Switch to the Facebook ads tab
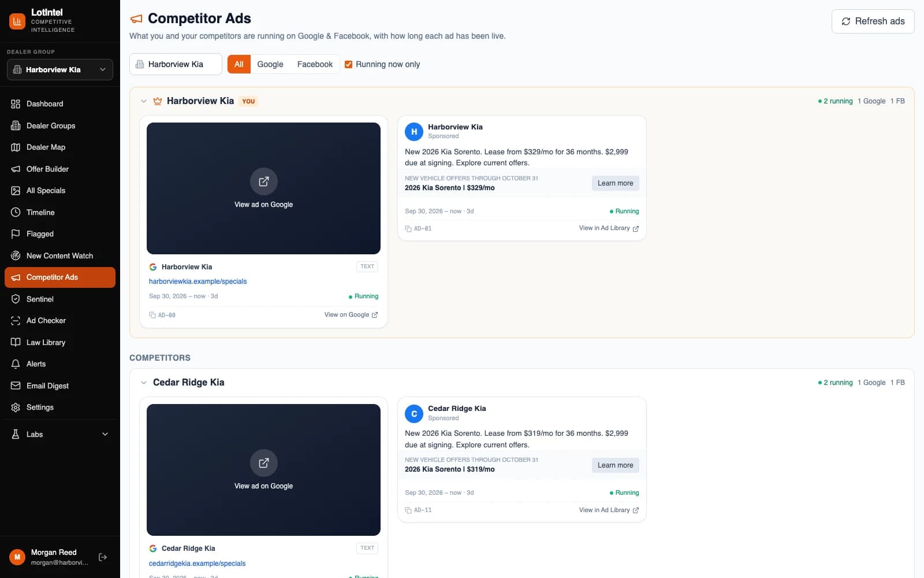Image resolution: width=924 pixels, height=578 pixels. 315,64
